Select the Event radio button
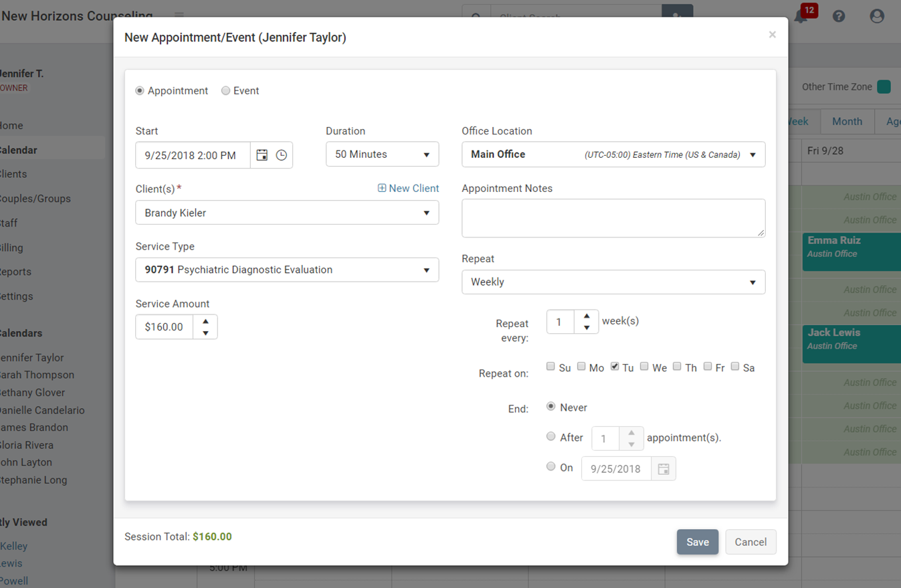 [x=225, y=90]
